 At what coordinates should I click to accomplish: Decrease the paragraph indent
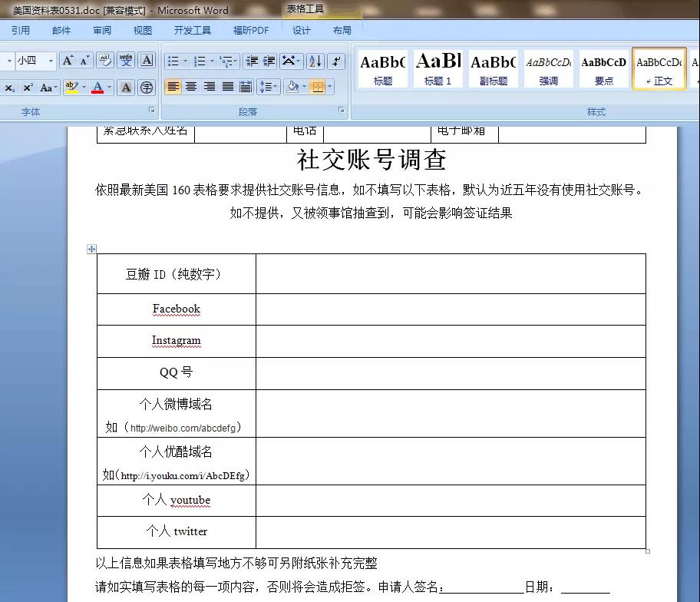(253, 61)
